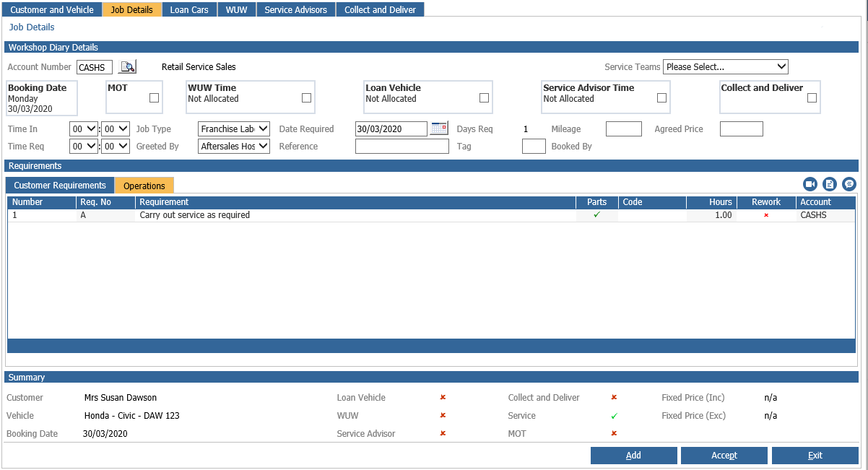Open the Greeted By dropdown
Viewport: 868px width, 470px height.
point(234,147)
